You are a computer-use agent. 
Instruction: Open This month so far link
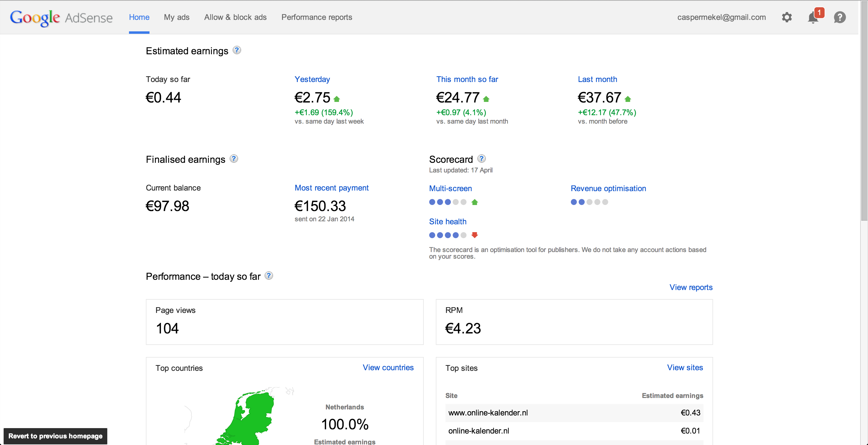tap(467, 79)
